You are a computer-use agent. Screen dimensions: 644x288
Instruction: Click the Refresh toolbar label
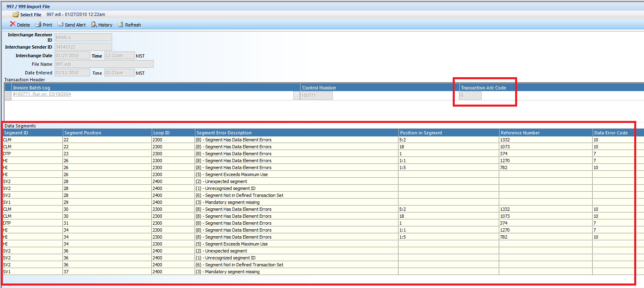[x=133, y=25]
